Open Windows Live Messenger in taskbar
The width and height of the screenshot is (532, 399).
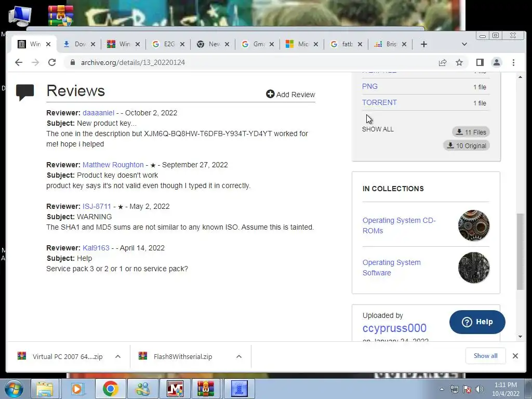click(x=143, y=389)
